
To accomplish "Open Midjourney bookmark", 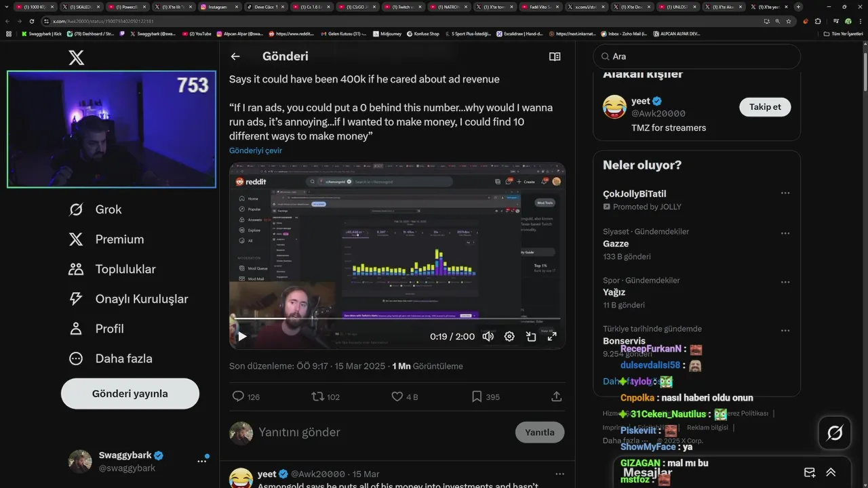I will tap(387, 33).
